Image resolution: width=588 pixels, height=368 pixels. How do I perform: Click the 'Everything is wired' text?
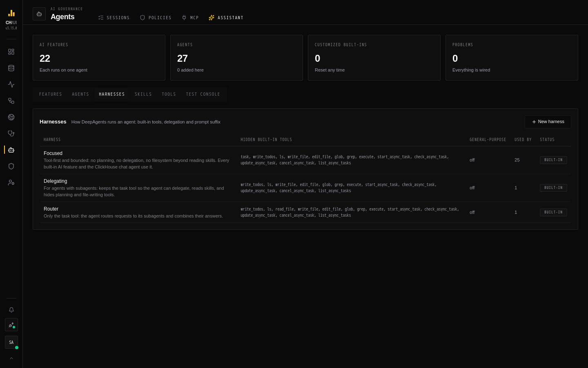tap(471, 70)
